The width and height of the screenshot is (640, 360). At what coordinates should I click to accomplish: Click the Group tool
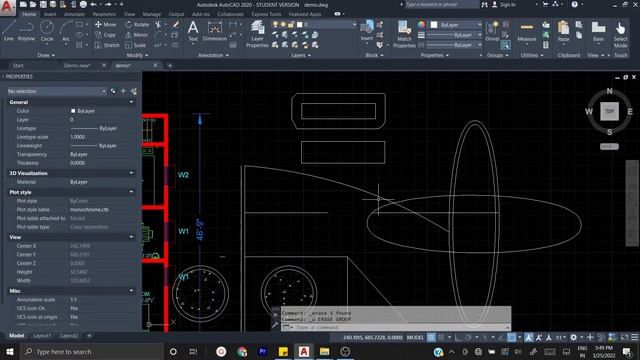tap(492, 31)
